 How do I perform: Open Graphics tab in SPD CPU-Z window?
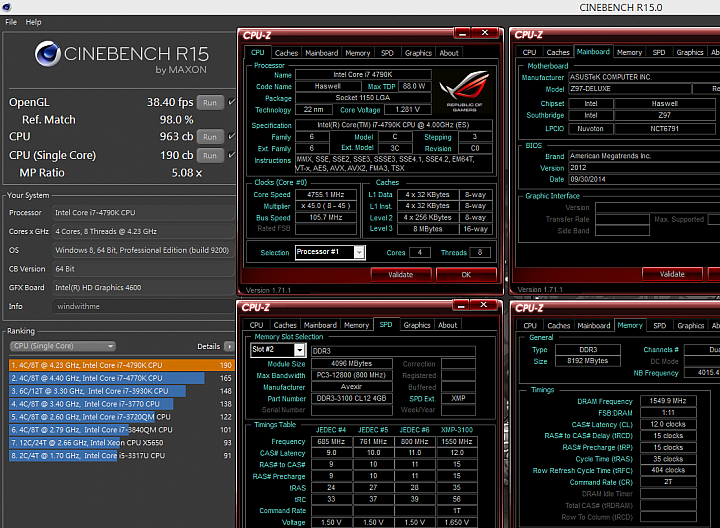pyautogui.click(x=417, y=325)
